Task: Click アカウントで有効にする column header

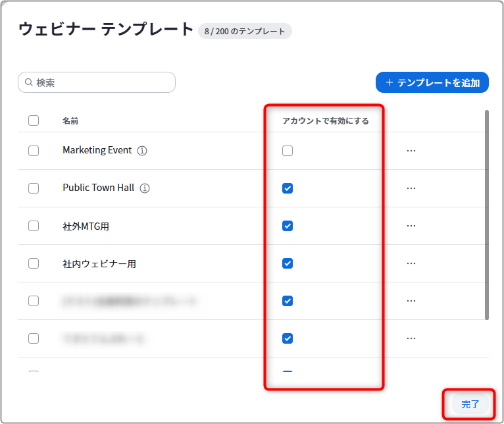Action: (326, 121)
